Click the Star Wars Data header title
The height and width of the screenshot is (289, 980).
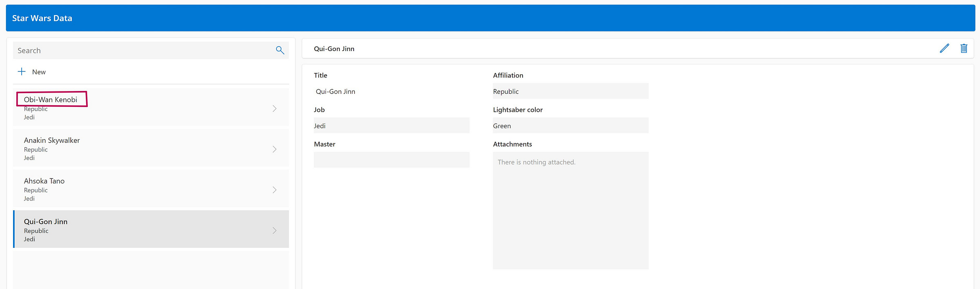point(42,18)
